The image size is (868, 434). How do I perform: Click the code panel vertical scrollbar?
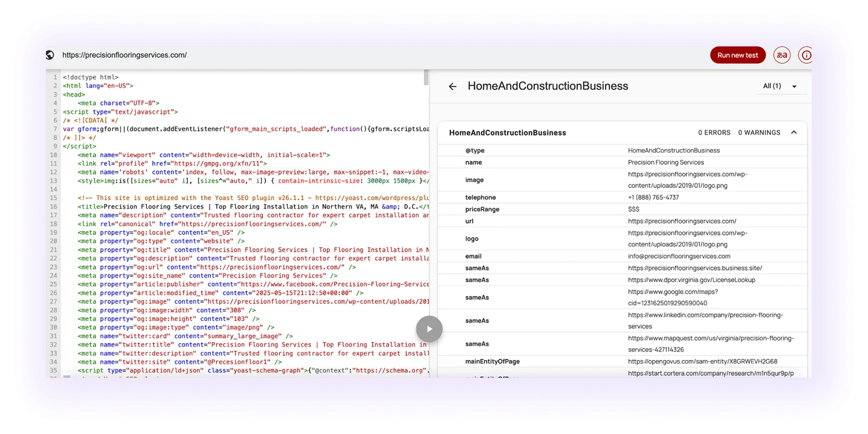click(426, 78)
